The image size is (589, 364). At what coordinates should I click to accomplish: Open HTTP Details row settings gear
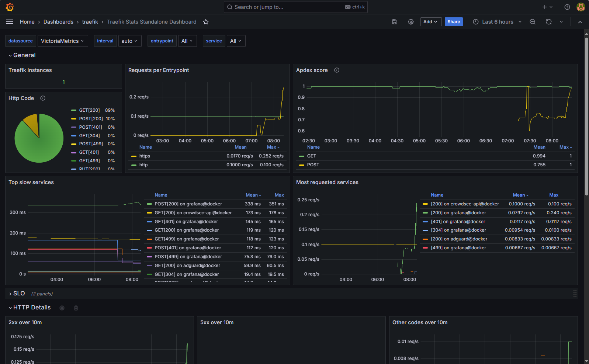[x=62, y=308]
